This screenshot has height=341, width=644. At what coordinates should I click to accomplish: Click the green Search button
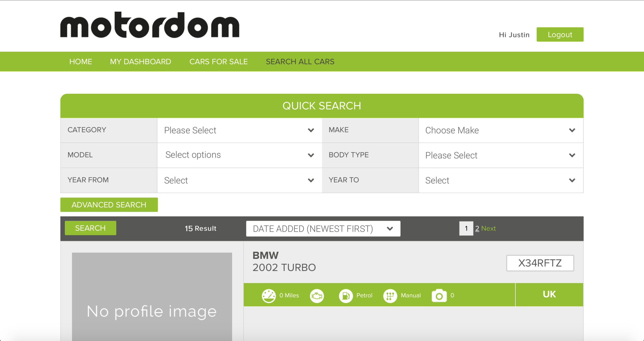pos(90,228)
